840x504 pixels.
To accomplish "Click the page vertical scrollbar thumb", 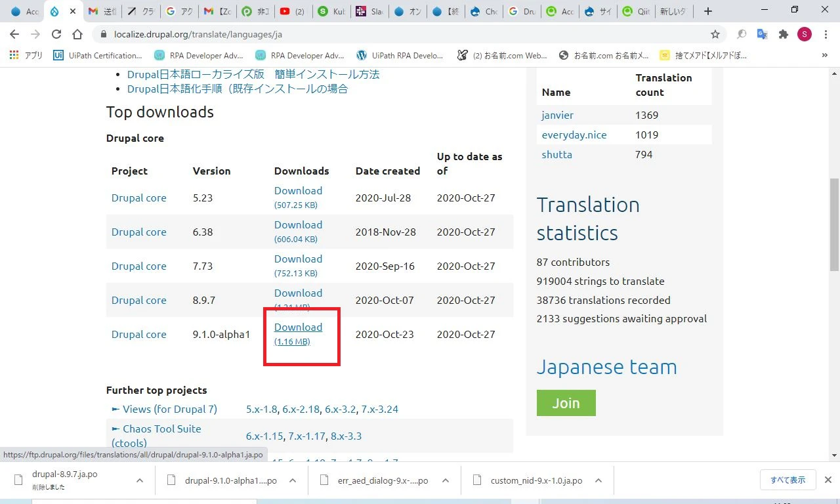I will (x=834, y=224).
